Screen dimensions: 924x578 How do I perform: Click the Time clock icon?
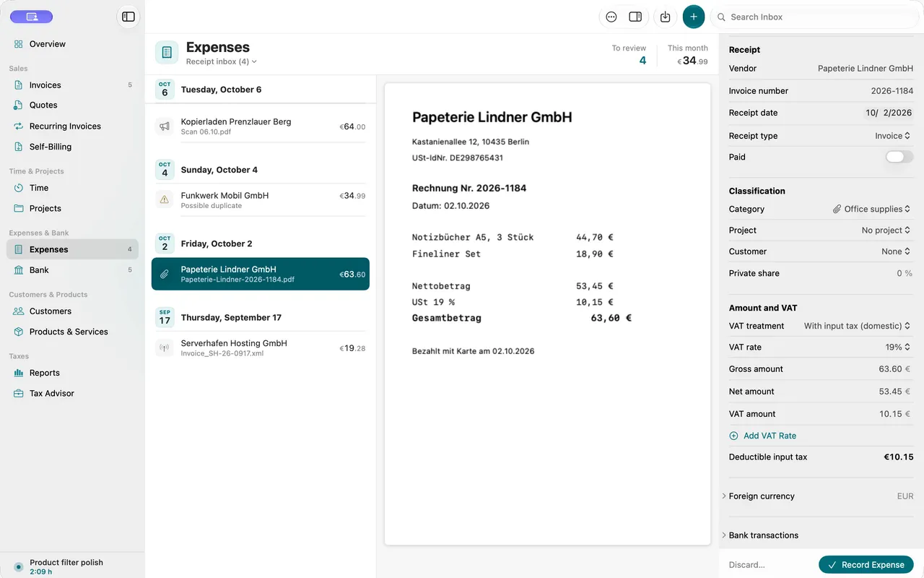19,188
